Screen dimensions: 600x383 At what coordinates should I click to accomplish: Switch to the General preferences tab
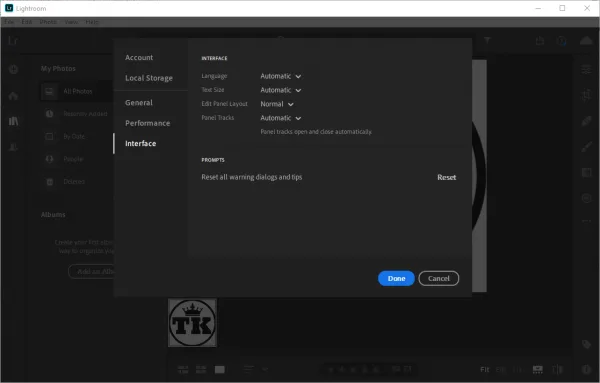click(x=139, y=103)
